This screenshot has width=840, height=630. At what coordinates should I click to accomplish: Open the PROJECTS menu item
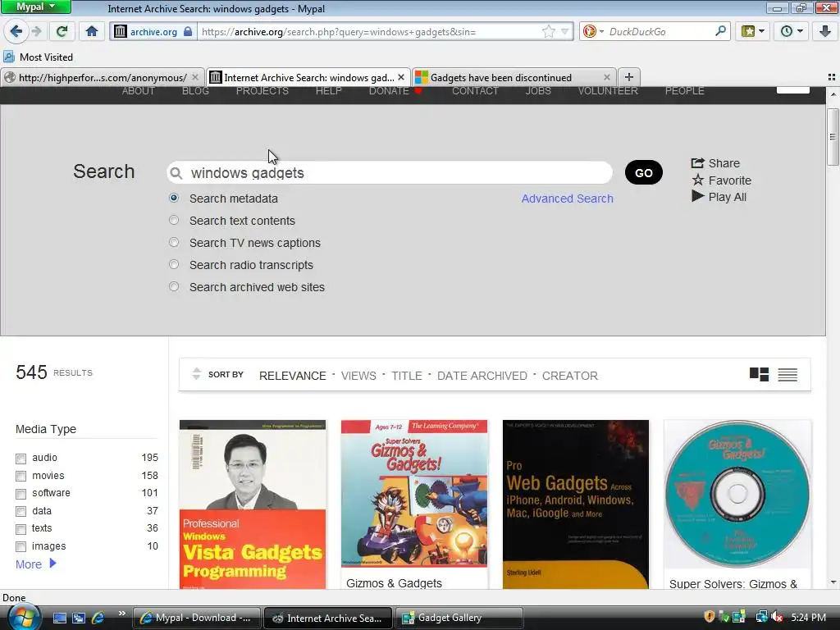(x=262, y=91)
